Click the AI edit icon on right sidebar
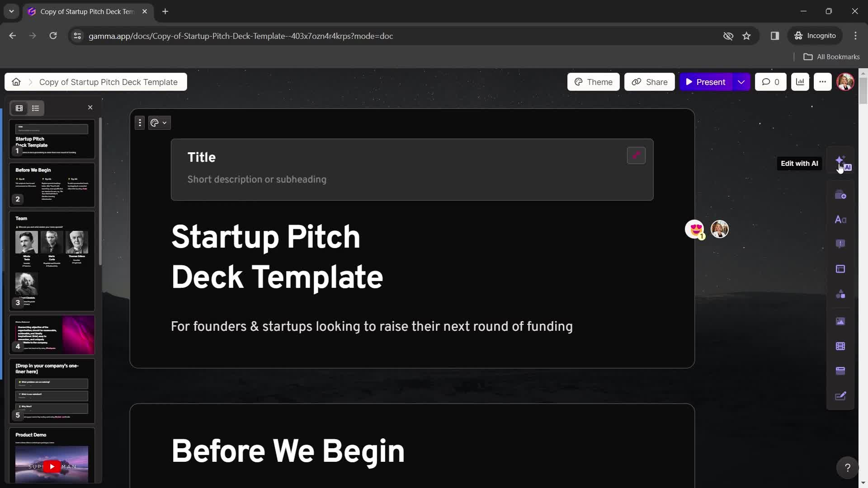The width and height of the screenshot is (868, 488). point(842,163)
